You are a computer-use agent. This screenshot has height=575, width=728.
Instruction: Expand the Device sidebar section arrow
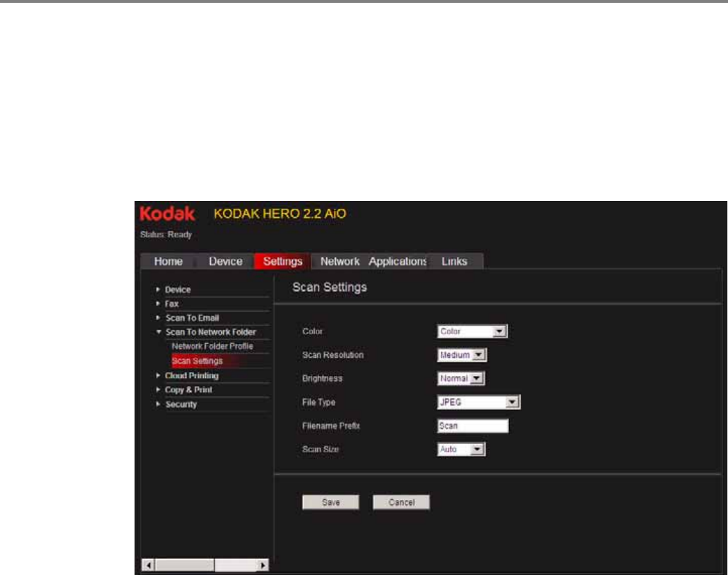click(158, 289)
